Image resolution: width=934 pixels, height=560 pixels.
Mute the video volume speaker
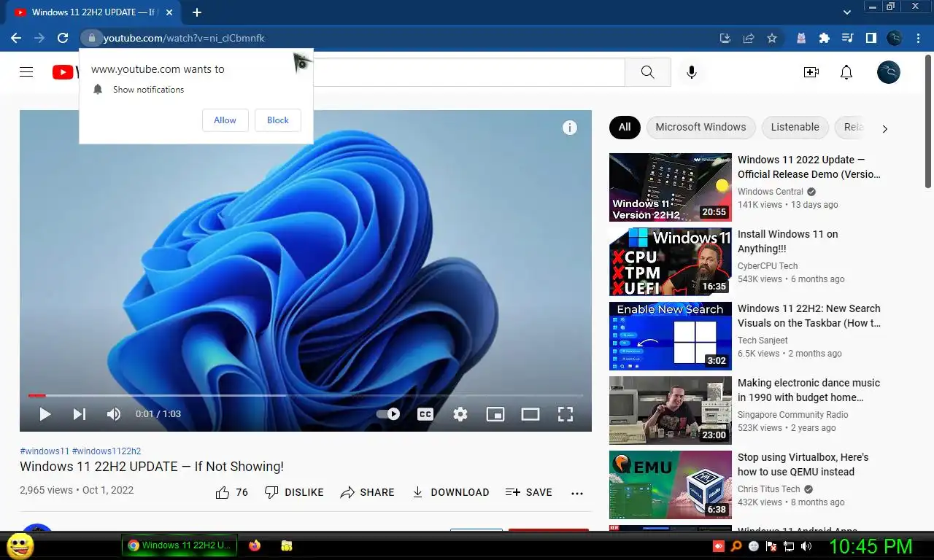pyautogui.click(x=114, y=414)
